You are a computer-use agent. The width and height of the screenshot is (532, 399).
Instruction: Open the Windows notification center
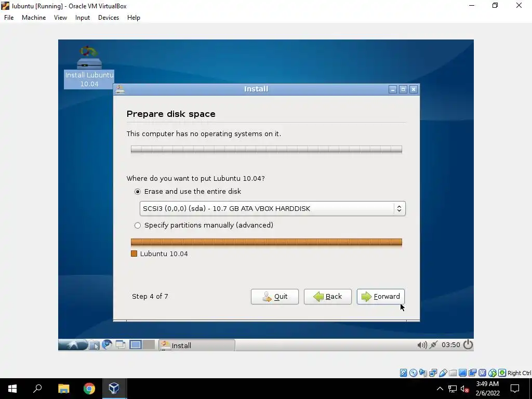tap(515, 389)
